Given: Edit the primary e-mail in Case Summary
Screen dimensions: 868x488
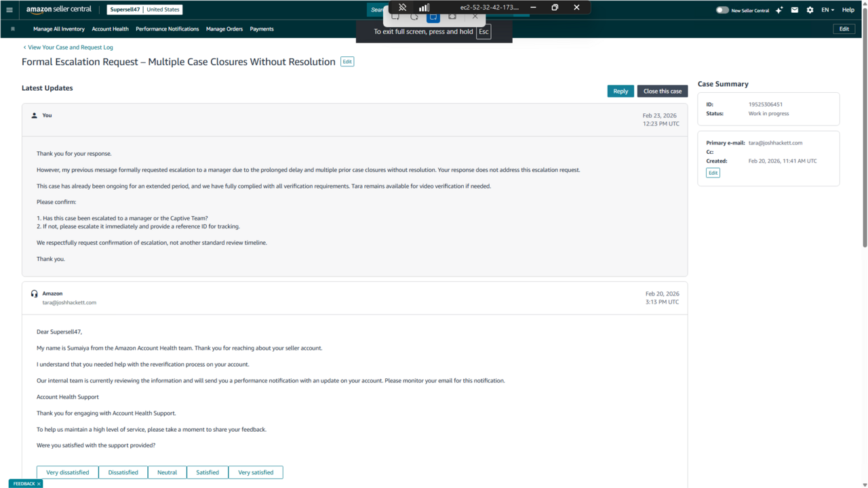Looking at the screenshot, I should [x=713, y=173].
